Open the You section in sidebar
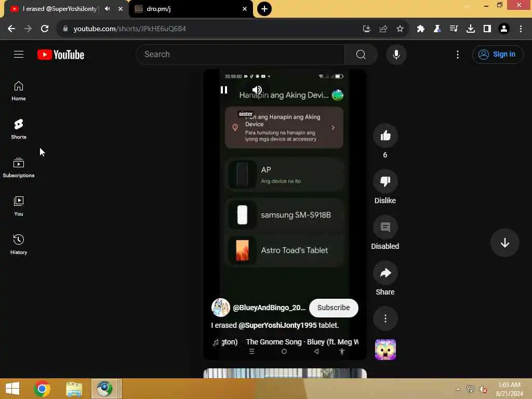The height and width of the screenshot is (399, 532). tap(19, 206)
